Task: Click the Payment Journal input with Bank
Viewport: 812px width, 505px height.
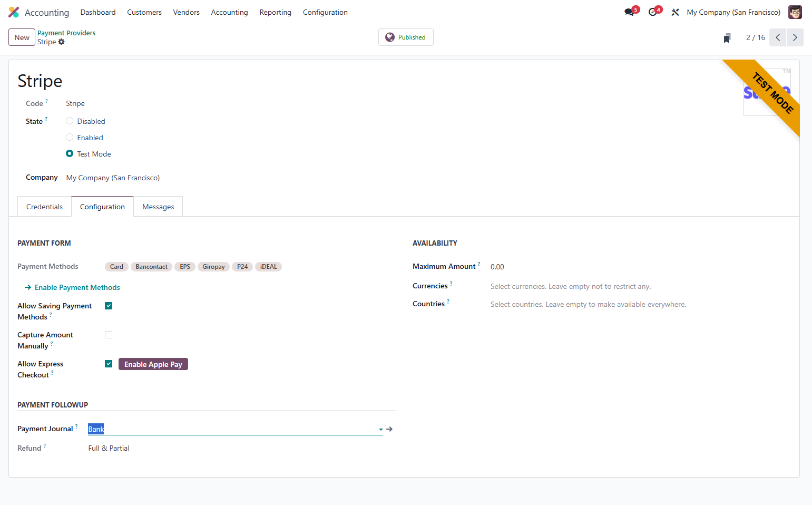Action: (x=232, y=429)
